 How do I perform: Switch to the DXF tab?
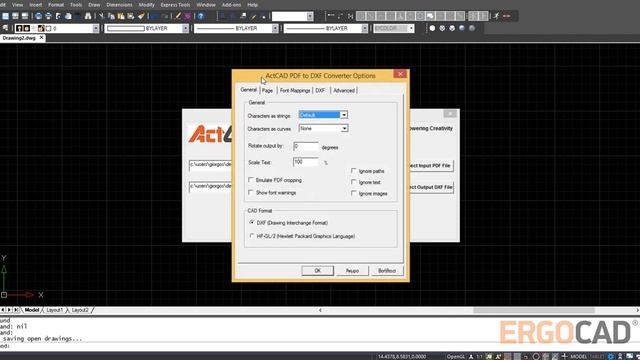(x=320, y=91)
